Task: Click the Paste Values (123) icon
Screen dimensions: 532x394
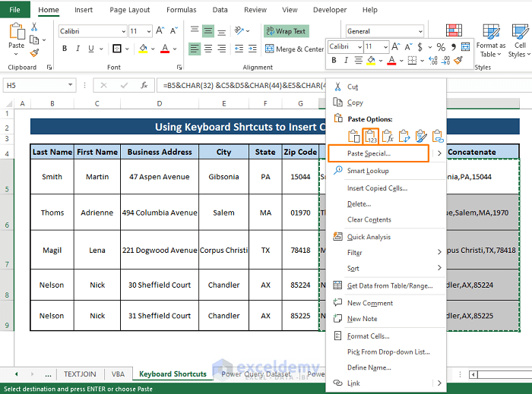Action: point(371,137)
